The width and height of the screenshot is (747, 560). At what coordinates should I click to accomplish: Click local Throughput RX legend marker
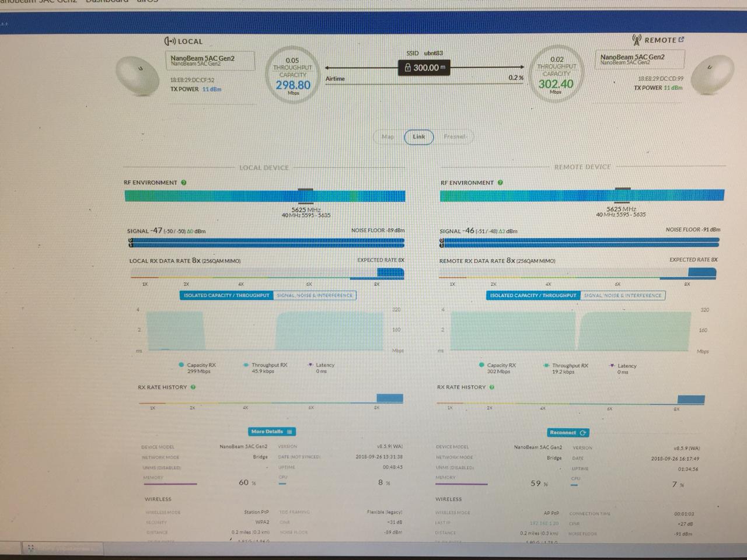point(246,365)
